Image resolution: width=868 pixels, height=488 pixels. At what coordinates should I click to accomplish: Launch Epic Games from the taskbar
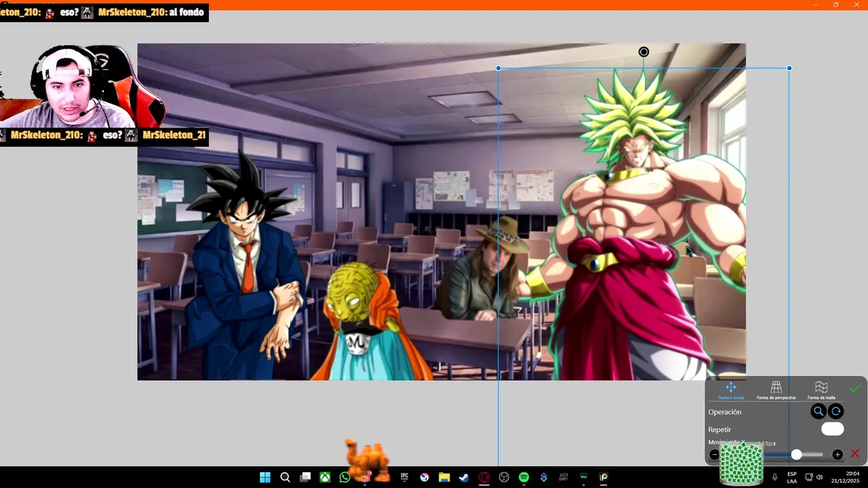(405, 477)
